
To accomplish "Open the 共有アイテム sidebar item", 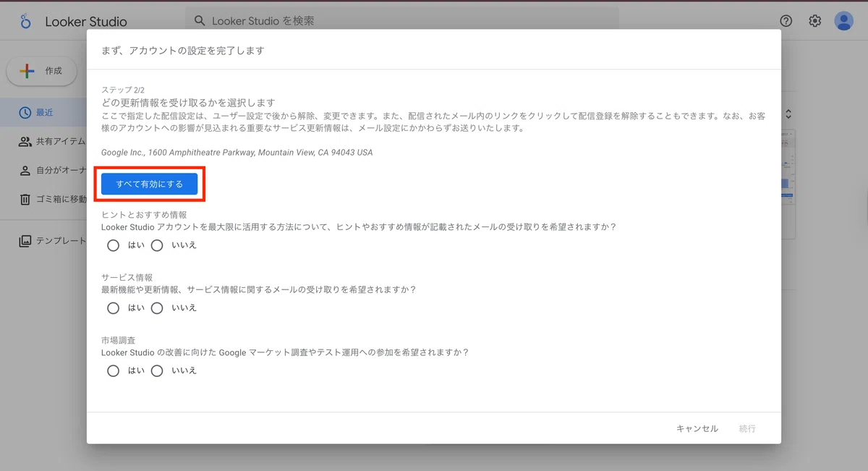I will tap(43, 141).
